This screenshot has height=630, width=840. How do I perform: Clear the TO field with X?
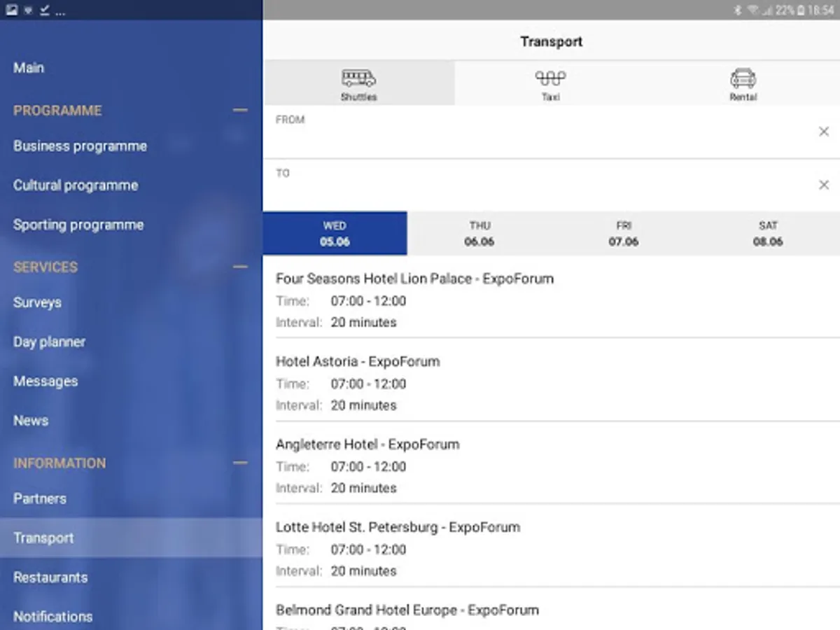pos(824,185)
